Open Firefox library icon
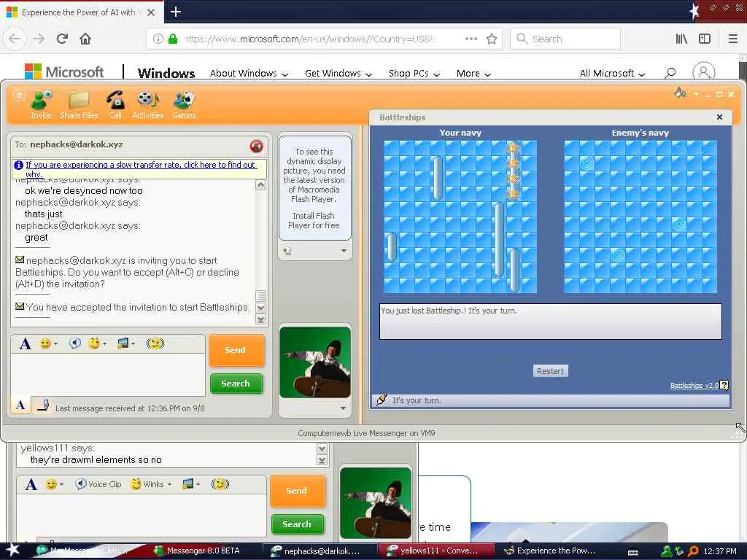 tap(681, 39)
